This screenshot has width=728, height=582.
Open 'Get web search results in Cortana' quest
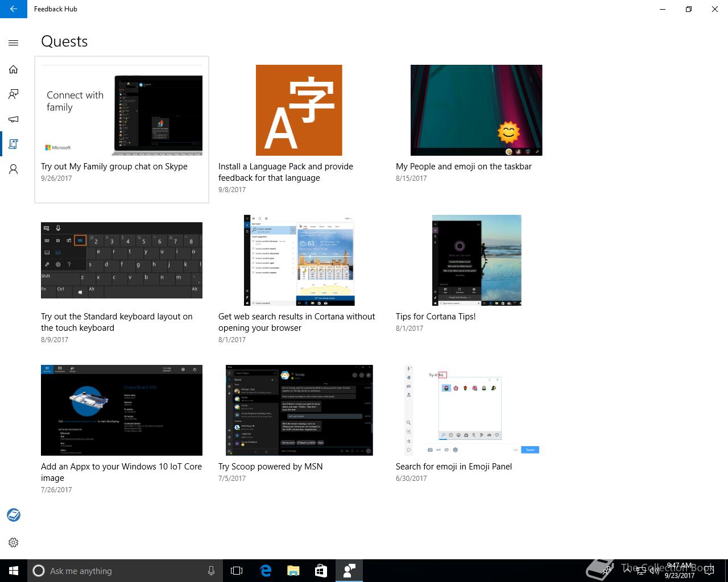pos(297,322)
